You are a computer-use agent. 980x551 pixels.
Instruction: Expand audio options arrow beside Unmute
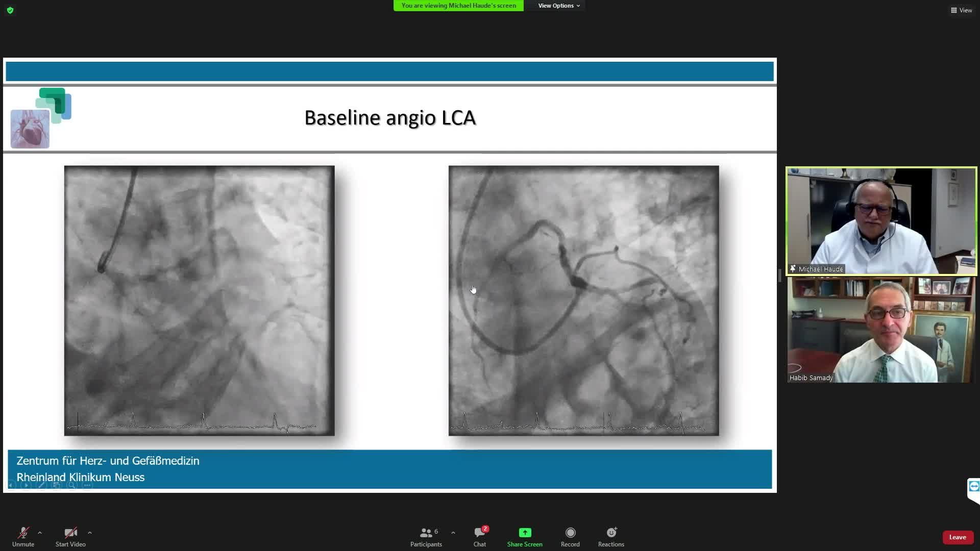tap(40, 533)
